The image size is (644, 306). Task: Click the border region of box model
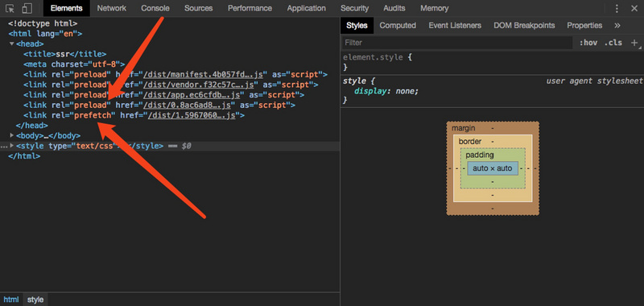(470, 142)
